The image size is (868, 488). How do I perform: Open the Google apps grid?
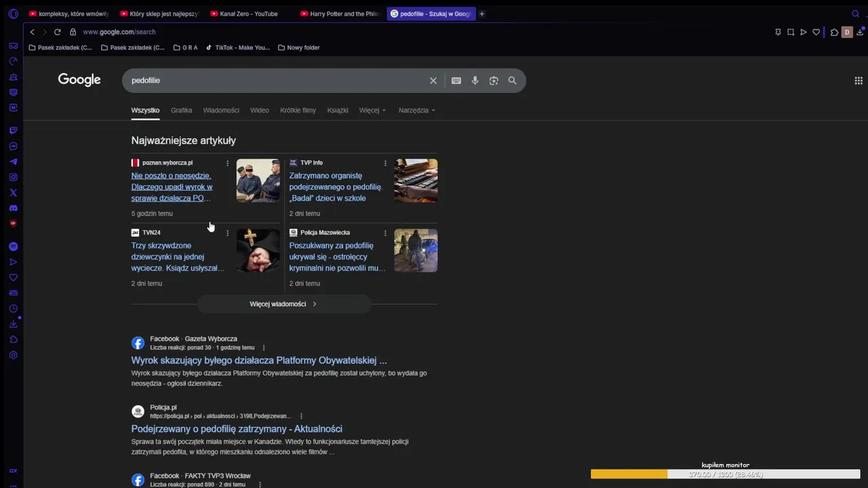pyautogui.click(x=859, y=81)
